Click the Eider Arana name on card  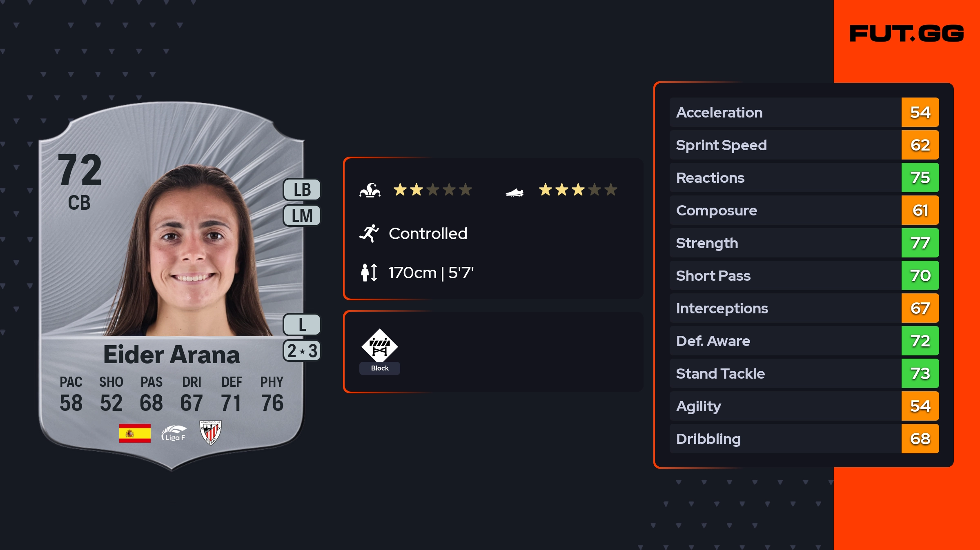(171, 355)
